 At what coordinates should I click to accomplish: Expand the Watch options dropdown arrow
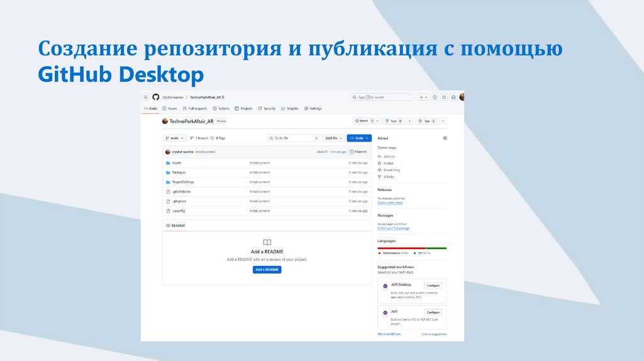tap(377, 121)
